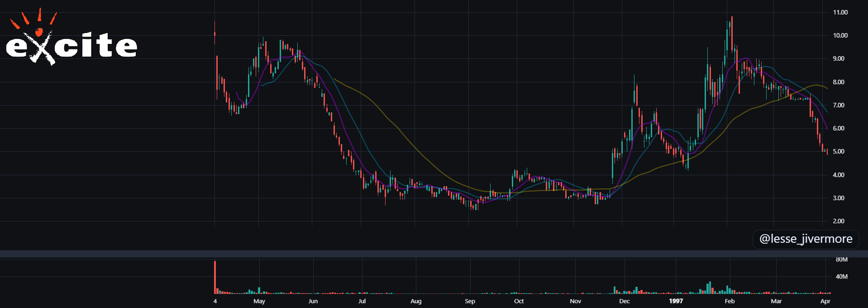Click the 4 day label at axis start
The image size is (868, 308).
215,301
